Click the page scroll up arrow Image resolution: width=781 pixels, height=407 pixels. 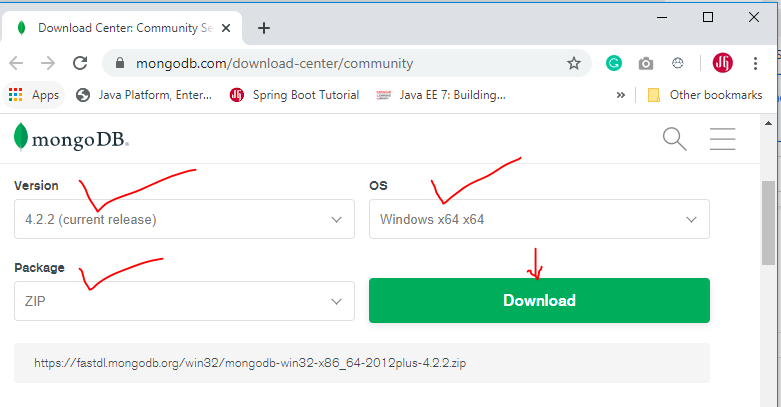click(x=768, y=123)
